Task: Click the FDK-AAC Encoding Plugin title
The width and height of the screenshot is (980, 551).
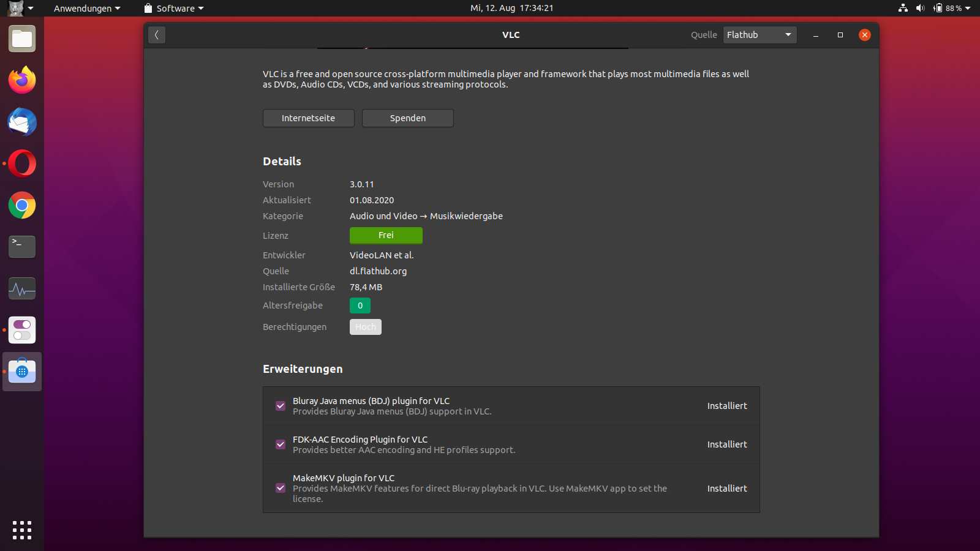Action: click(x=360, y=440)
